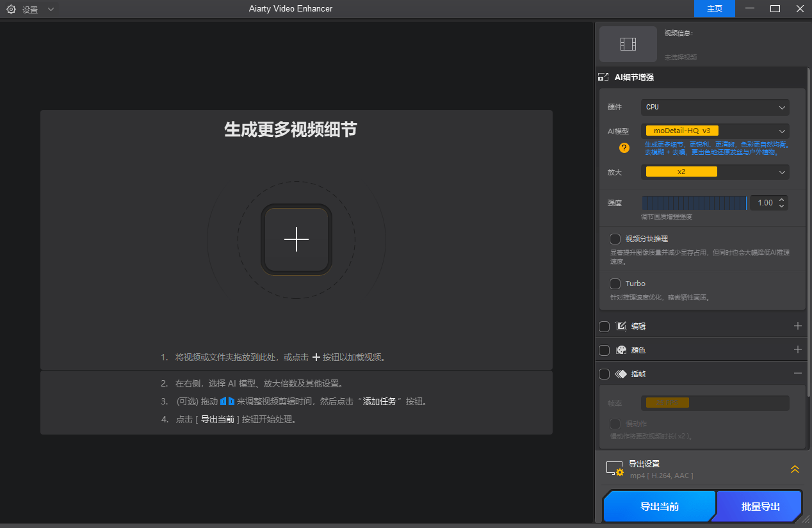Click the pencil icon next to 编辑
This screenshot has height=528, width=812.
621,326
